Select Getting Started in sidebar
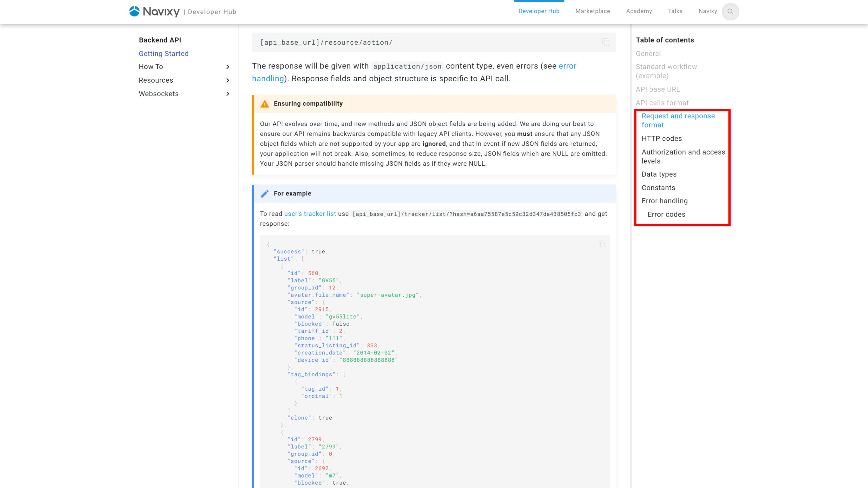Screen dimensions: 868x488 point(163,53)
